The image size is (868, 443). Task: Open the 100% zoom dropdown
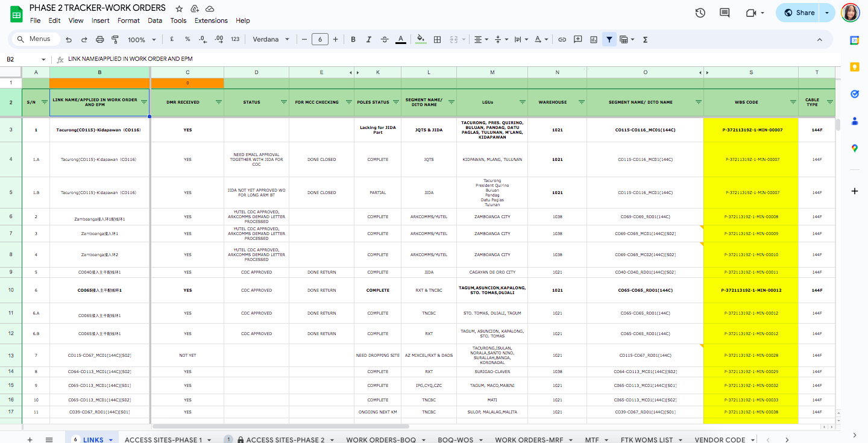click(142, 39)
